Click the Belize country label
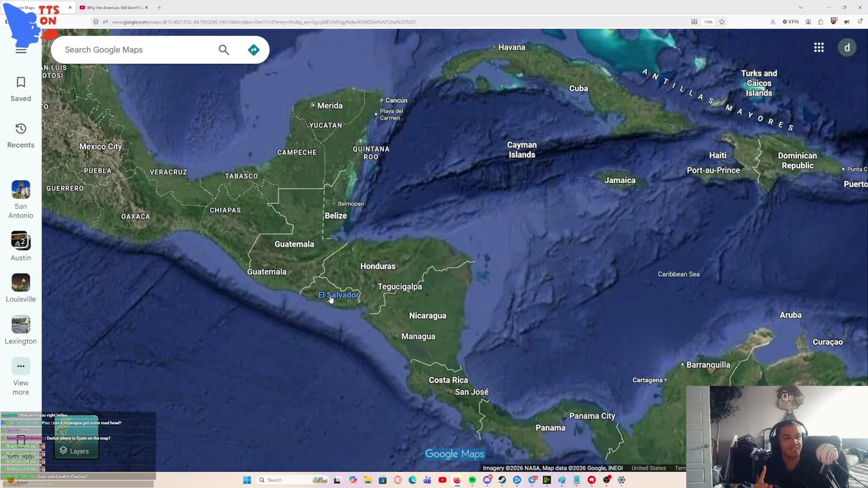Viewport: 868px width, 488px height. 336,216
